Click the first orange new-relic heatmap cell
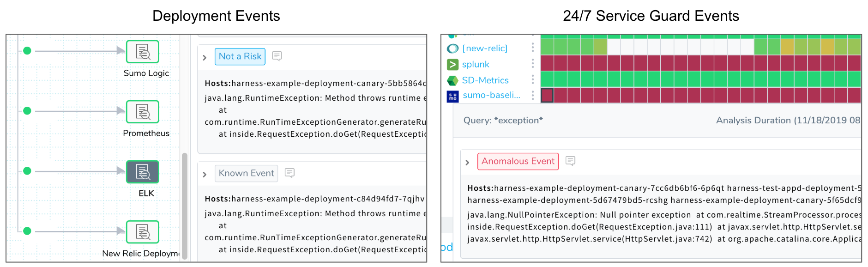868x267 pixels. (787, 47)
